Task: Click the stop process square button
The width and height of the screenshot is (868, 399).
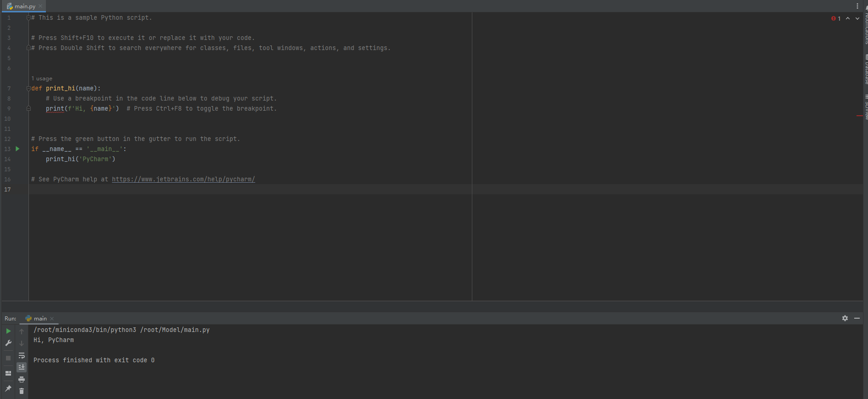Action: coord(8,358)
